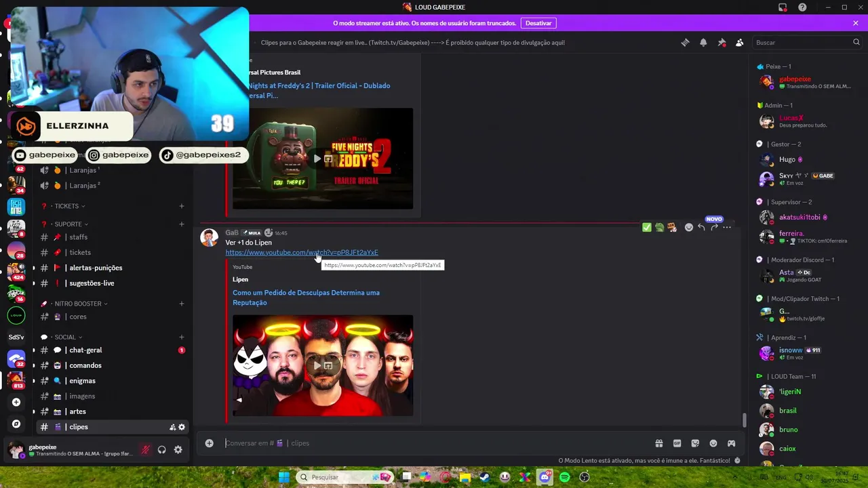This screenshot has height=488, width=868.
Task: Open the imagens channel
Action: click(112, 396)
